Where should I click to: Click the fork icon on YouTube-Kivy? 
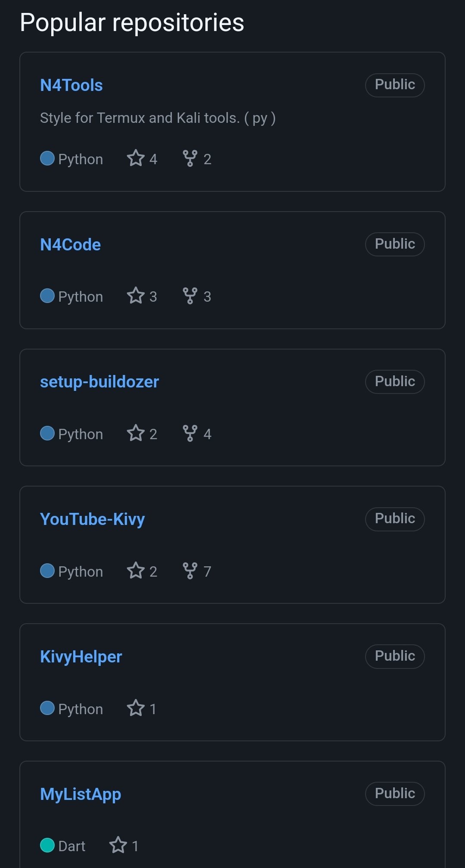tap(190, 571)
